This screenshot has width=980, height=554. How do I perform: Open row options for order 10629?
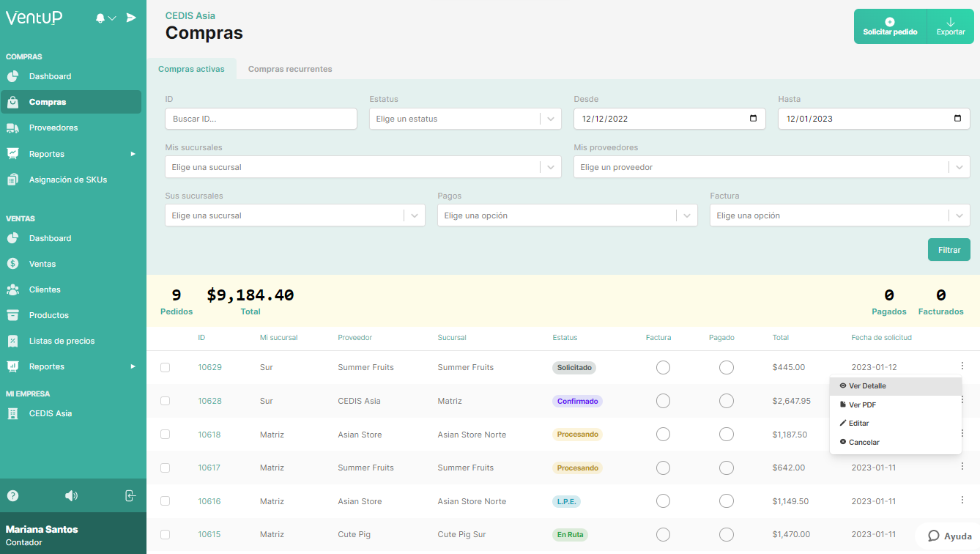click(x=962, y=366)
